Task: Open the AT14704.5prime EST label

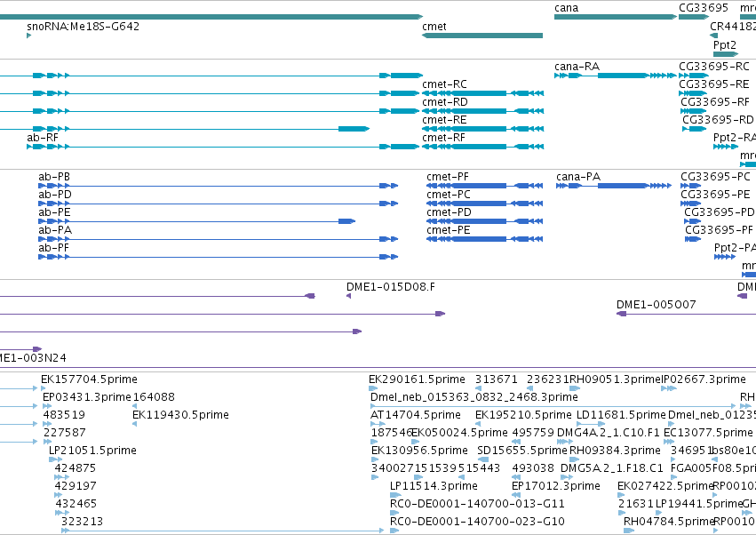Action: coord(416,415)
